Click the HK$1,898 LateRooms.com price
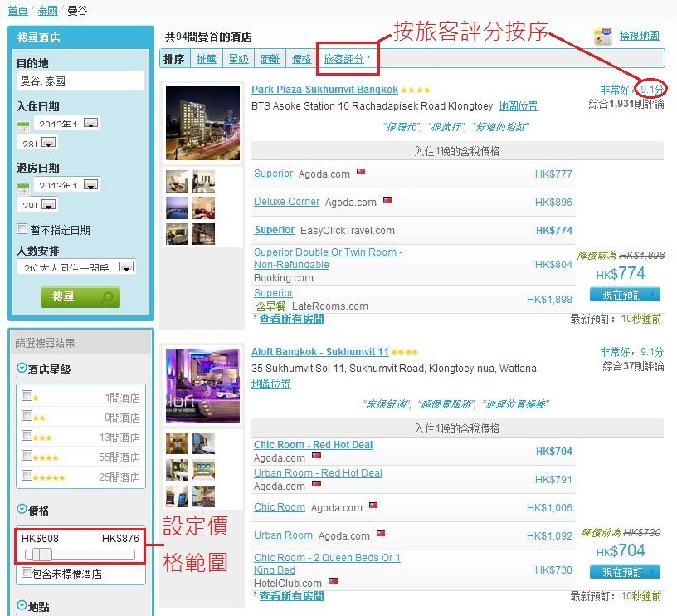 click(x=549, y=300)
